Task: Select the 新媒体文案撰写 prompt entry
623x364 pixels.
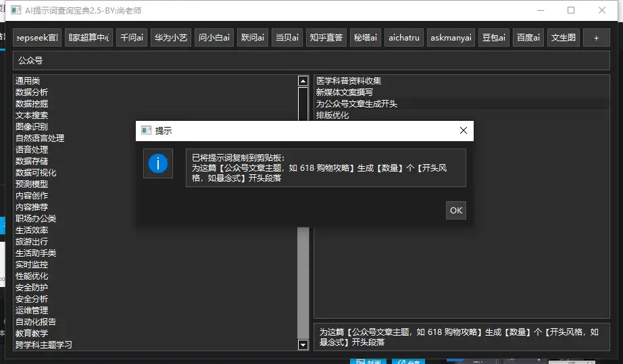Action: (345, 93)
